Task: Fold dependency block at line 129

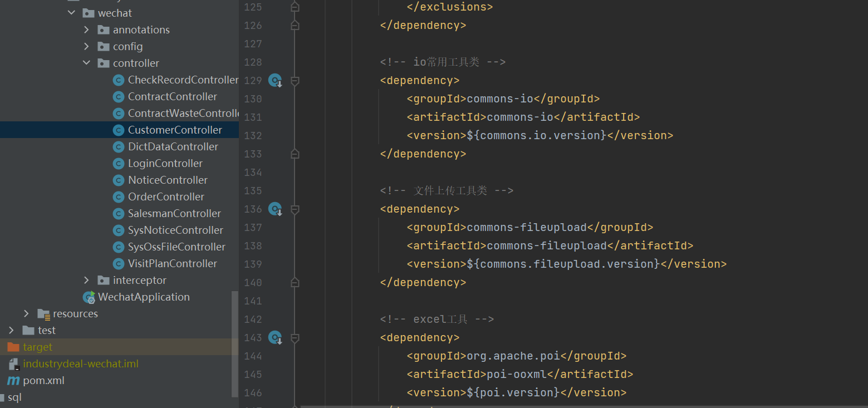Action: pyautogui.click(x=295, y=81)
